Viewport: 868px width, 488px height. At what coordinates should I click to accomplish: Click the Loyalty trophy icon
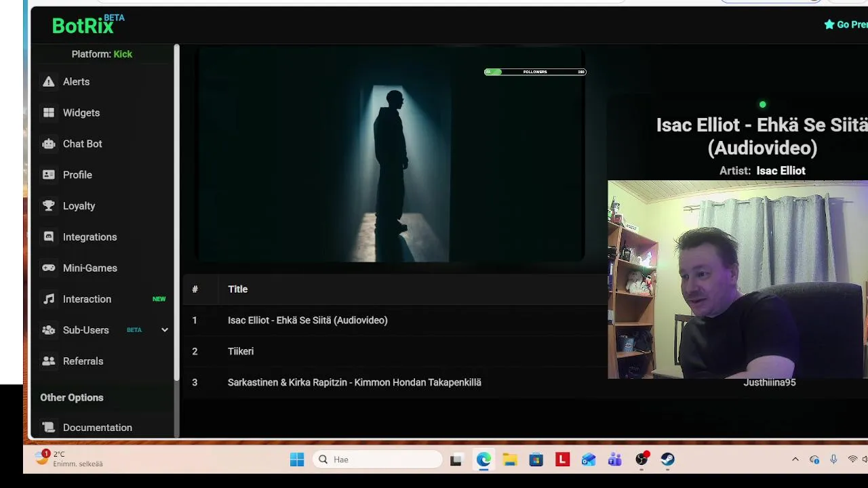tap(49, 206)
